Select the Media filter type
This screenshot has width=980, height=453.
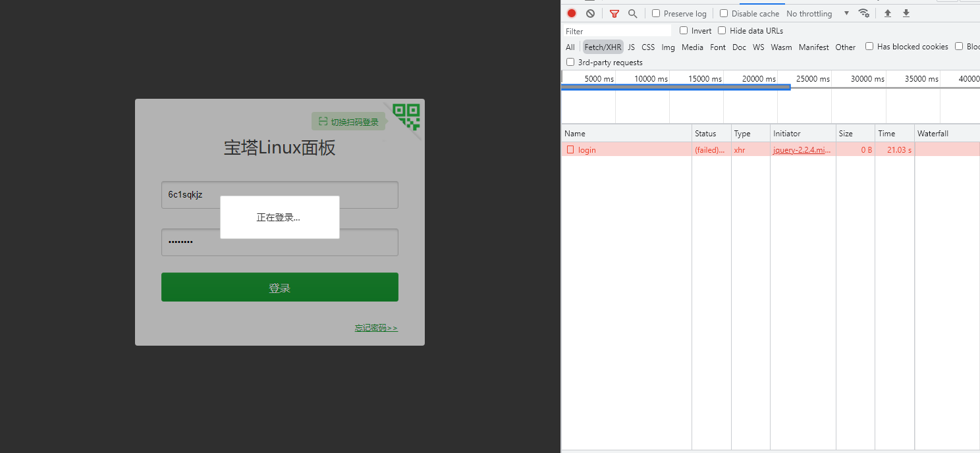[x=692, y=47]
